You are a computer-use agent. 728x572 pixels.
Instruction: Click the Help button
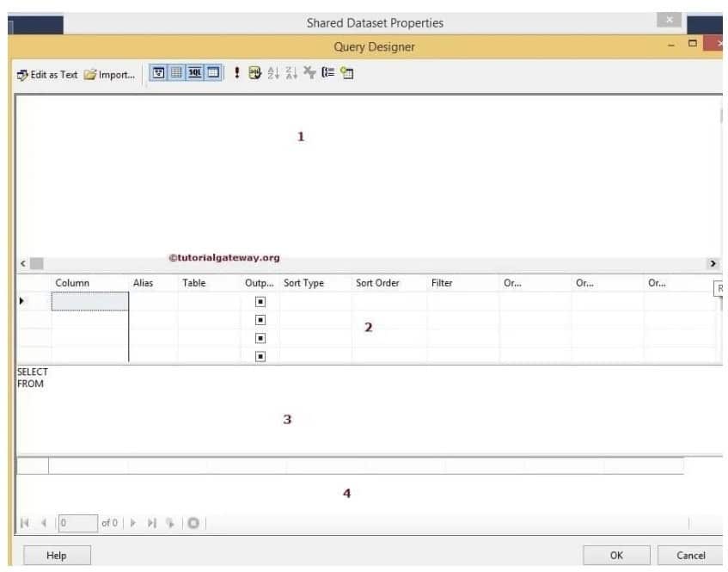tap(56, 556)
